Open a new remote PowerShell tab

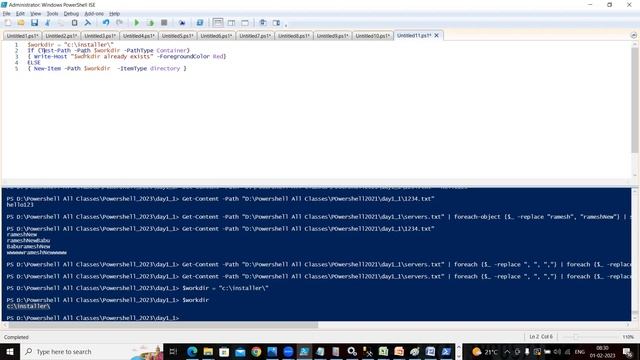click(x=182, y=23)
